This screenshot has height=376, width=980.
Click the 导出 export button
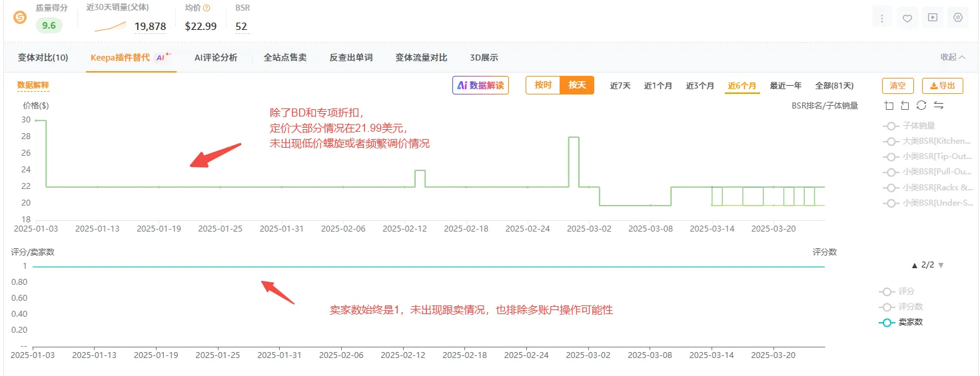(943, 86)
